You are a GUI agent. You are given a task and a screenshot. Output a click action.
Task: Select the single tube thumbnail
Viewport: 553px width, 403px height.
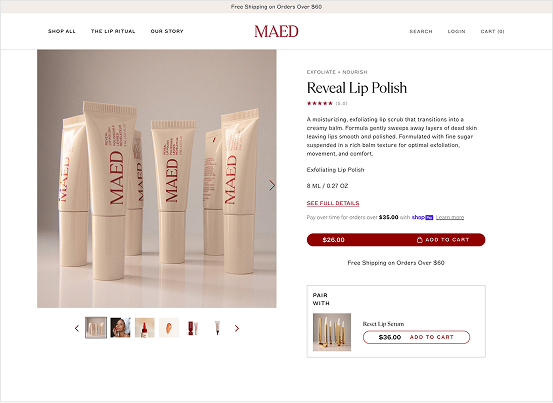click(217, 328)
